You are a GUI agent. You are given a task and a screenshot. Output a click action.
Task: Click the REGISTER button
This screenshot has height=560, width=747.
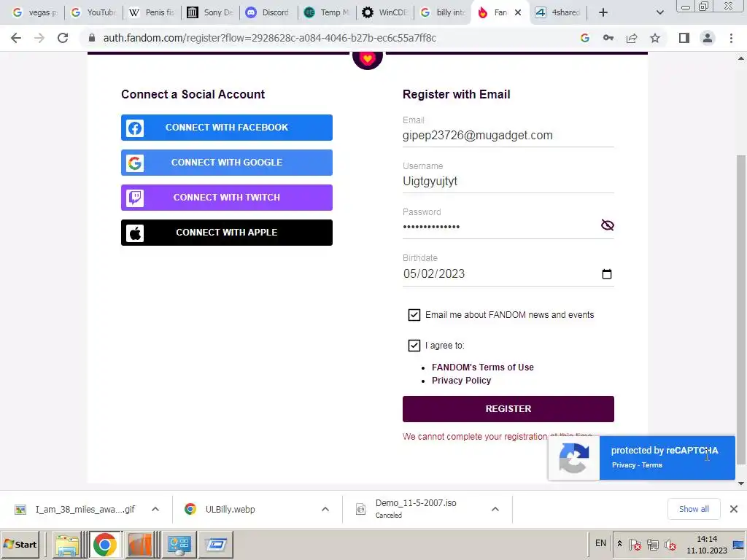[x=508, y=409]
